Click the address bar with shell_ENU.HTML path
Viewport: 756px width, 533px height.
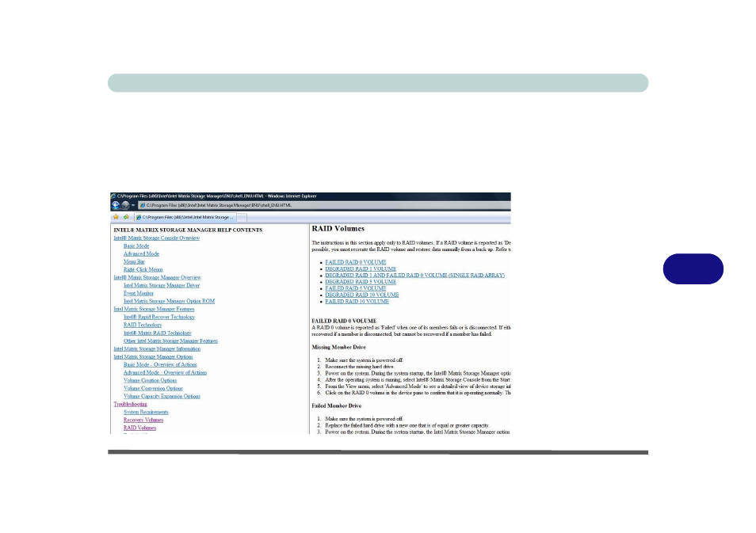324,205
